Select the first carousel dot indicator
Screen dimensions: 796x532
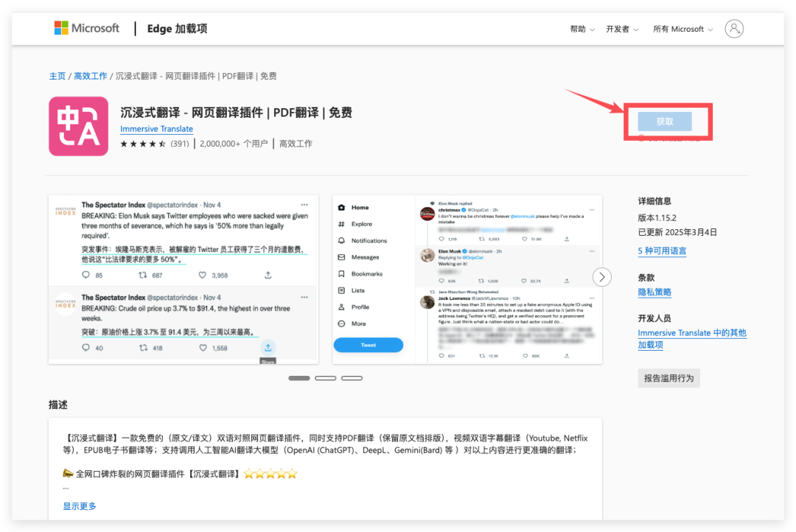299,377
